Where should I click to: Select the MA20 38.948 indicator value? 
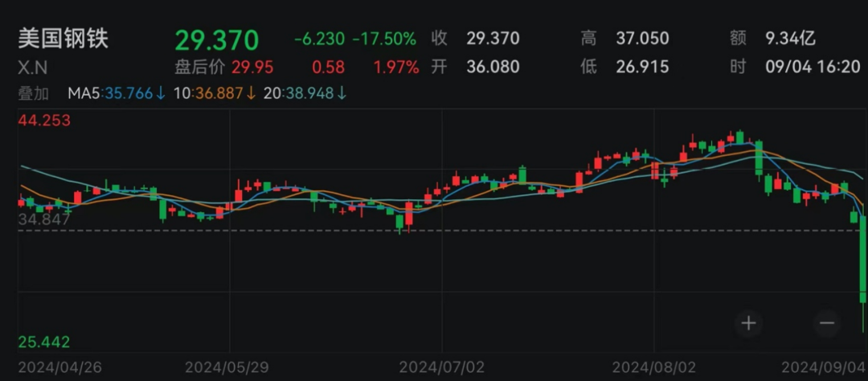click(305, 93)
